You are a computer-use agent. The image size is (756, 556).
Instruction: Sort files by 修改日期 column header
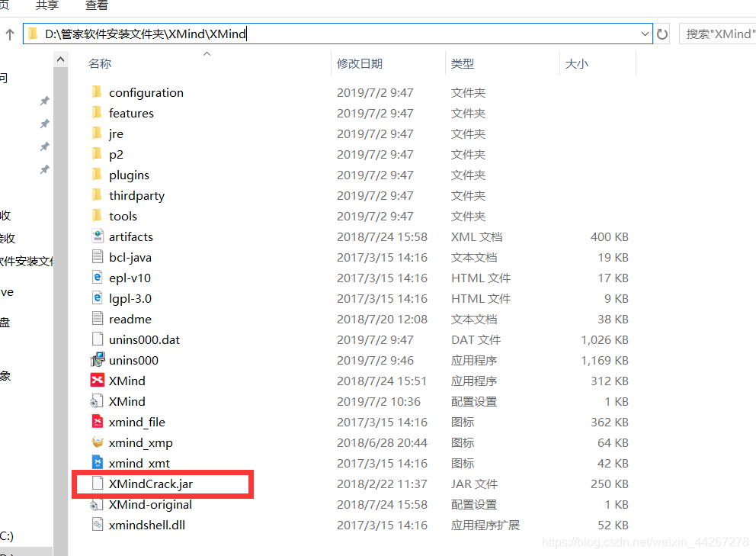(360, 64)
